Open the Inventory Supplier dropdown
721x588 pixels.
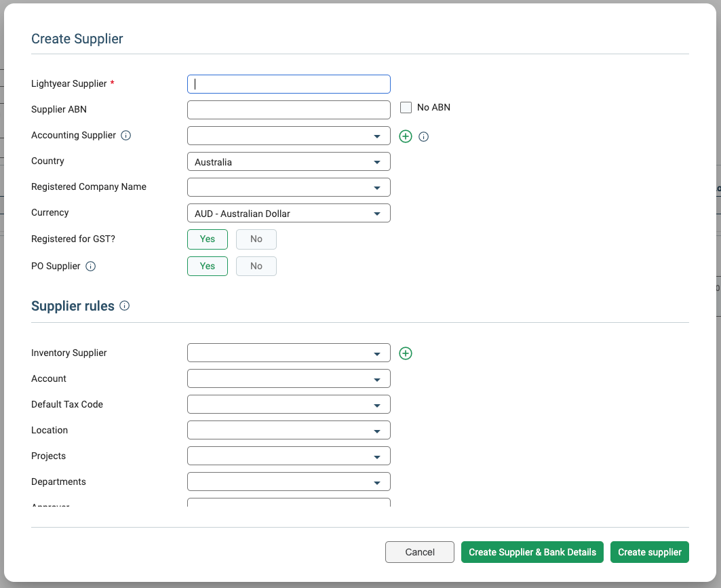pos(289,353)
